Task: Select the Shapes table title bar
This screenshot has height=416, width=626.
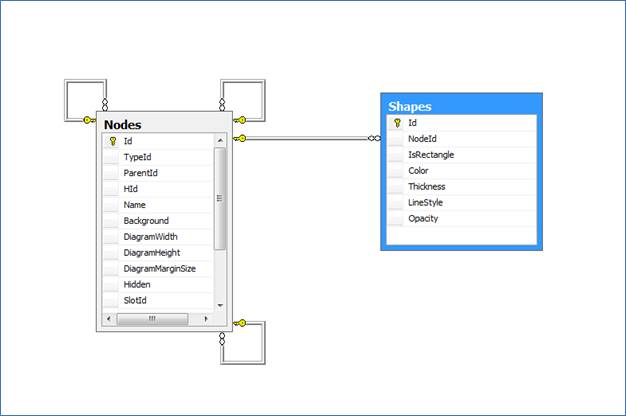Action: point(461,105)
